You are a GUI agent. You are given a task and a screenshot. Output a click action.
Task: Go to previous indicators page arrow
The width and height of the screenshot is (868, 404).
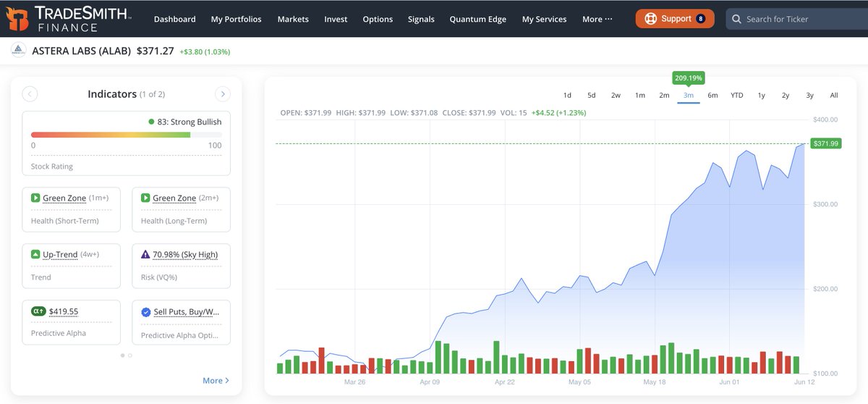click(30, 94)
